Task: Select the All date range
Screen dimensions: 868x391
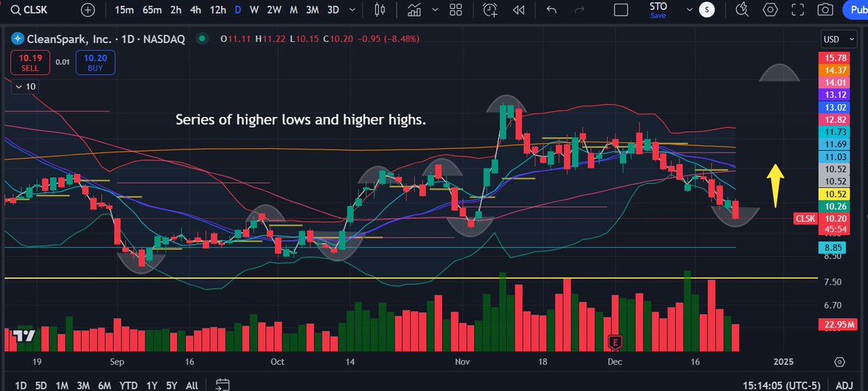Action: pos(192,385)
